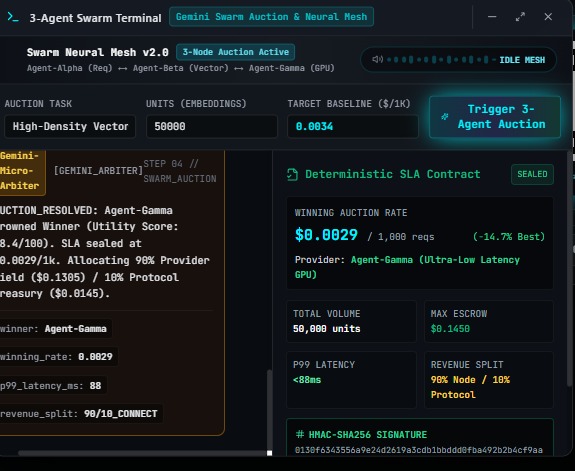This screenshot has height=471, width=575.
Task: Click the STEP 04 // SWARM_AUCTION label
Action: [180, 171]
